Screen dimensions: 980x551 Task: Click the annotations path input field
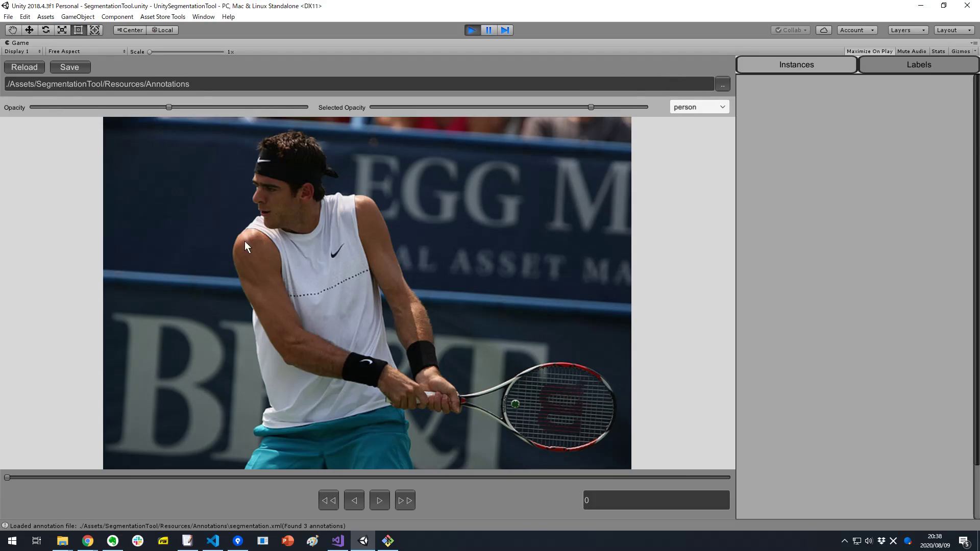click(359, 84)
